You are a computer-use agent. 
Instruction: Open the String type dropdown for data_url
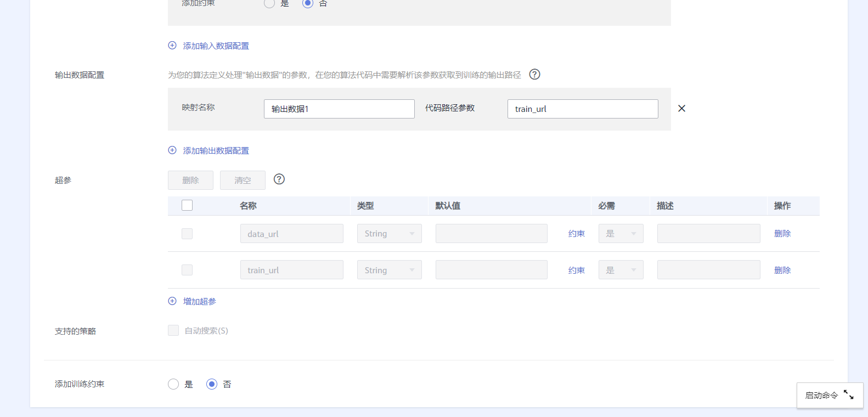[x=390, y=234]
